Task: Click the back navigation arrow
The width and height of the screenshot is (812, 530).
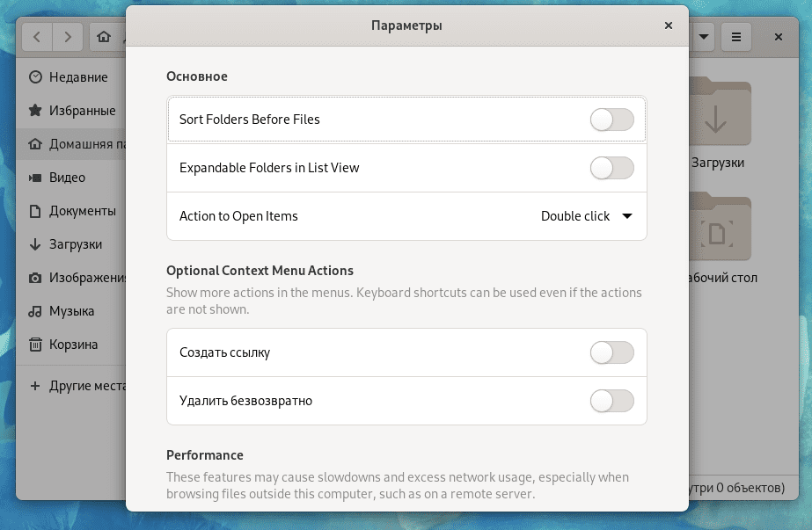Action: pos(37,37)
